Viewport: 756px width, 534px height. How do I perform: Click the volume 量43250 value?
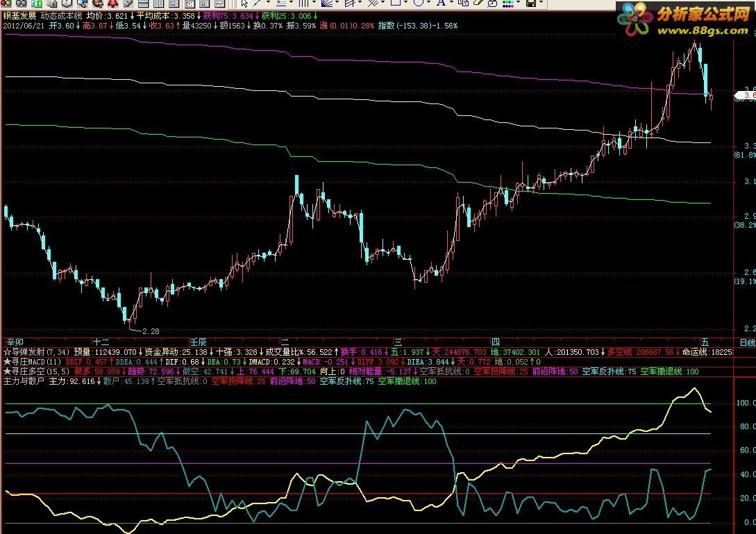coord(196,26)
